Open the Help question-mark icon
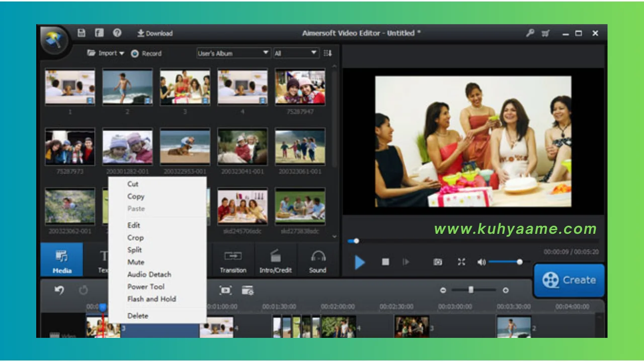Viewport: 644px width, 362px height. pyautogui.click(x=117, y=33)
